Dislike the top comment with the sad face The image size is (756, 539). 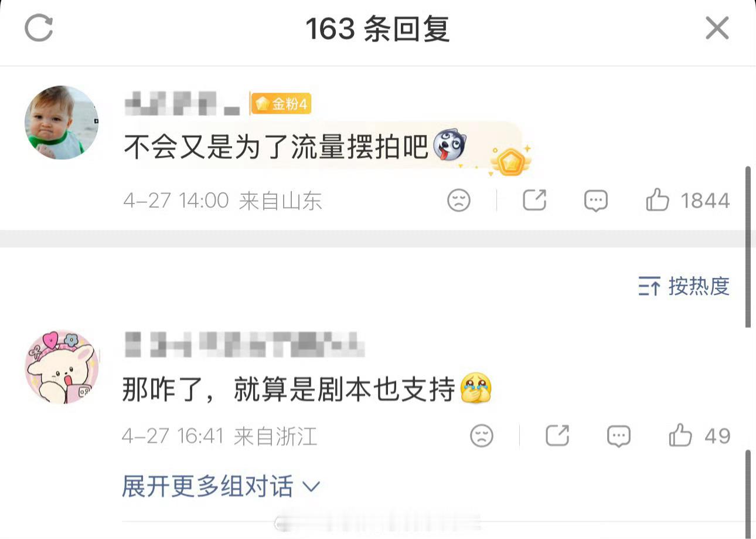point(459,201)
